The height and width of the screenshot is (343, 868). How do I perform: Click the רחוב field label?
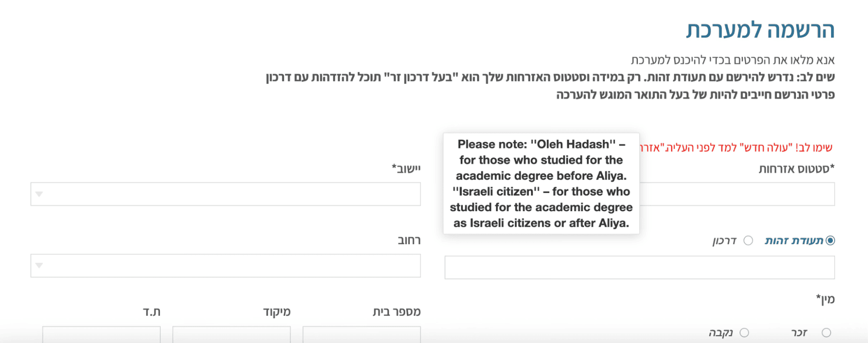click(409, 240)
